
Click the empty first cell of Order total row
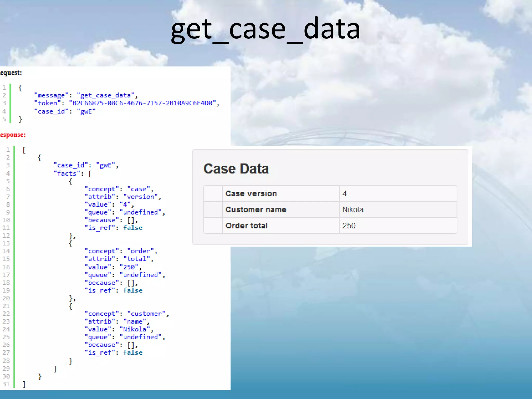[213, 226]
